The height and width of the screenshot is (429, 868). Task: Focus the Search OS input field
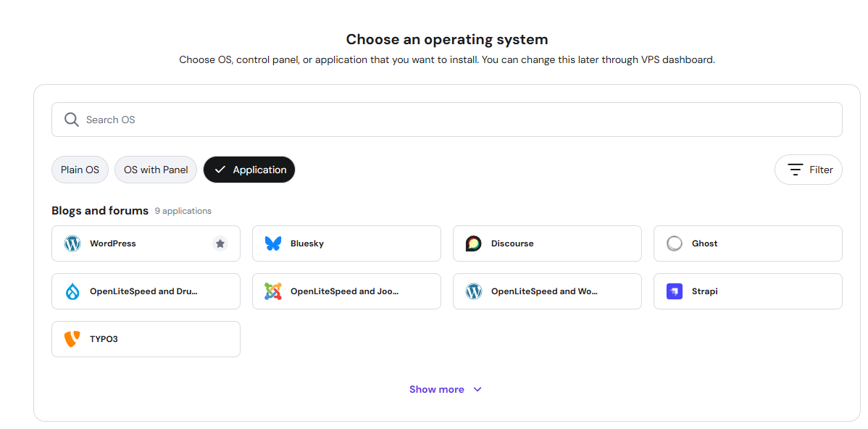[x=447, y=120]
